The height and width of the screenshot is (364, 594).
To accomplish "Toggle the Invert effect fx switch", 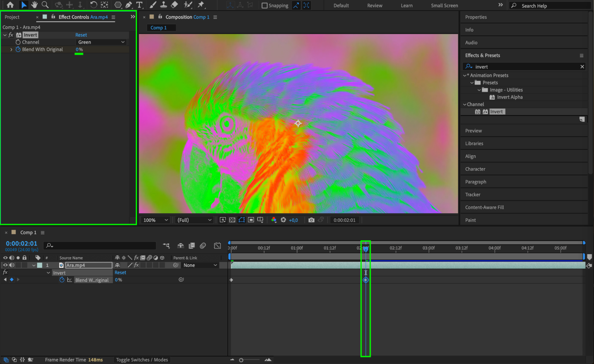I will (x=11, y=35).
